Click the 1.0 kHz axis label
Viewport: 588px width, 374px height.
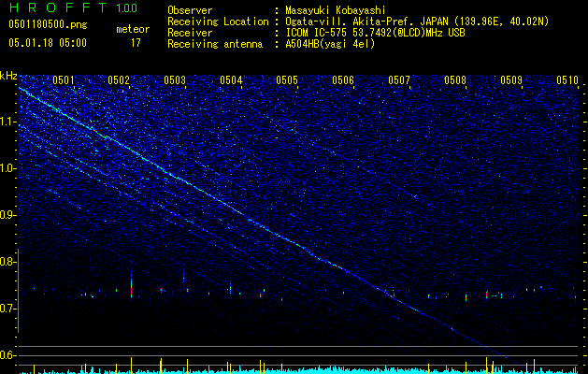pos(8,168)
